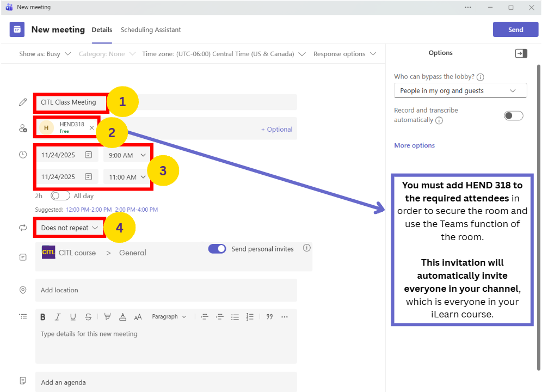Insert a numbered list
Image resolution: width=542 pixels, height=392 pixels.
pyautogui.click(x=250, y=317)
